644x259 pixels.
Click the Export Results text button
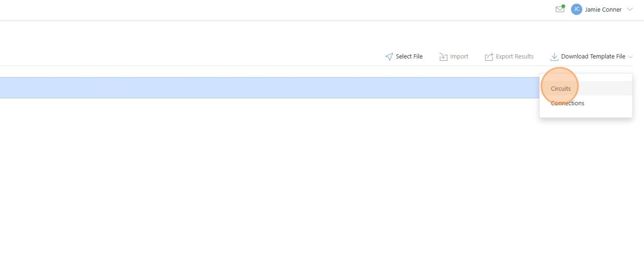pos(515,56)
